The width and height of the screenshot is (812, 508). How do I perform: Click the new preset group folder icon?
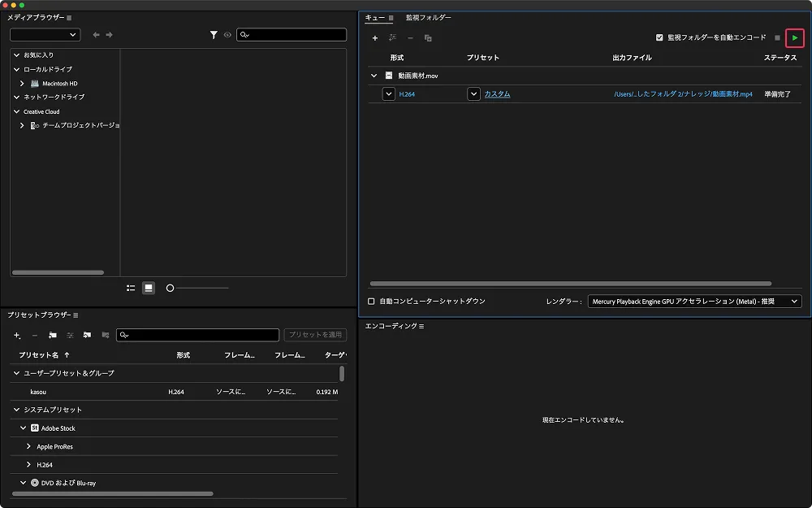(x=52, y=335)
